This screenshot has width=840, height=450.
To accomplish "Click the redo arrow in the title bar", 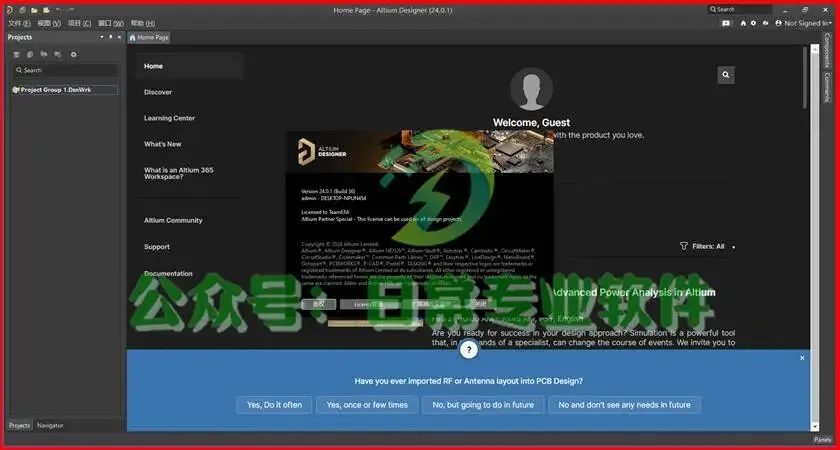I will click(71, 10).
